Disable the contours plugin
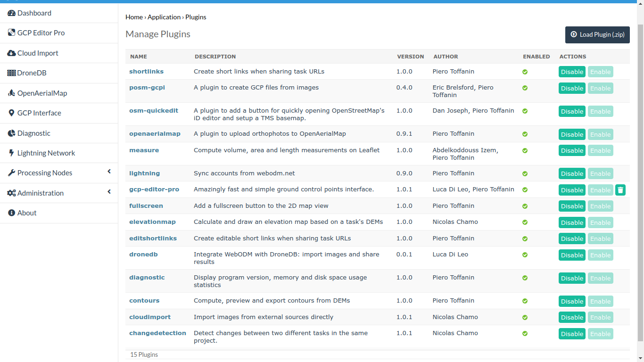Viewport: 644px width, 362px height. click(x=572, y=301)
